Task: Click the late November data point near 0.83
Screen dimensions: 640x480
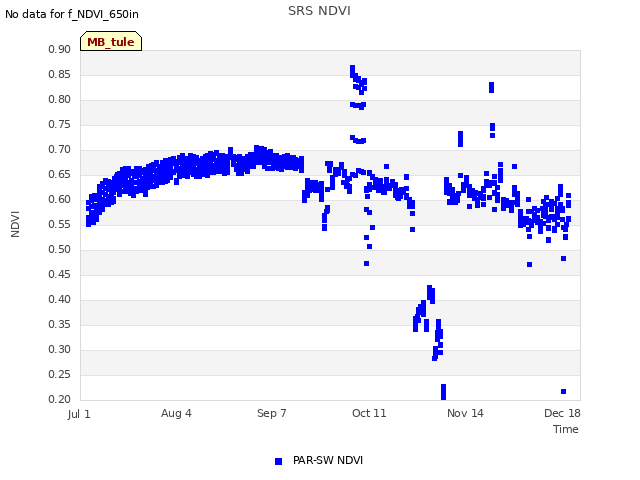Action: [491, 87]
